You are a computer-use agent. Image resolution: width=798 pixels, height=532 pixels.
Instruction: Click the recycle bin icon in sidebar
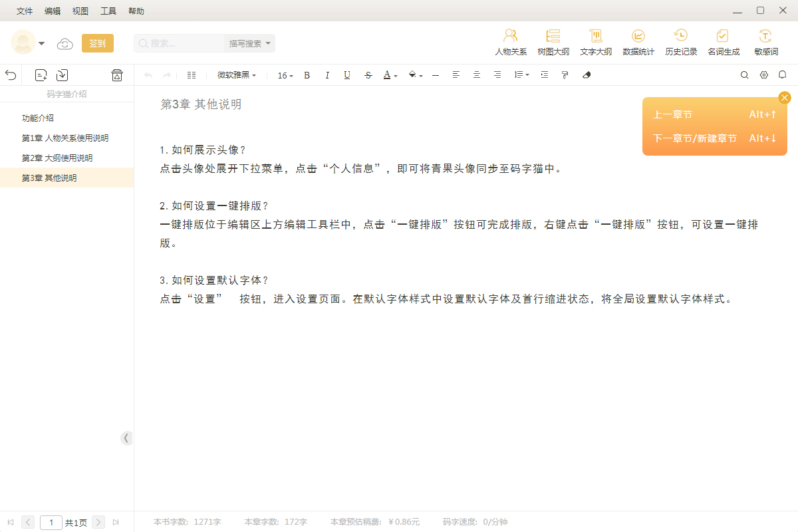117,75
